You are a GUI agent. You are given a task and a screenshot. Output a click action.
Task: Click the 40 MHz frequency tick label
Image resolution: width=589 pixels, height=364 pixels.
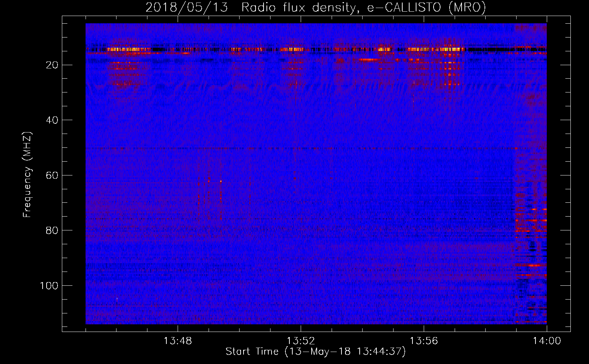[x=52, y=120]
